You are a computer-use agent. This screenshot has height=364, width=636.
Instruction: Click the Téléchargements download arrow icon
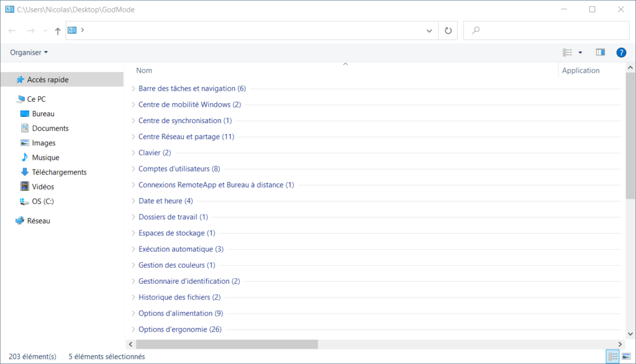click(x=25, y=171)
